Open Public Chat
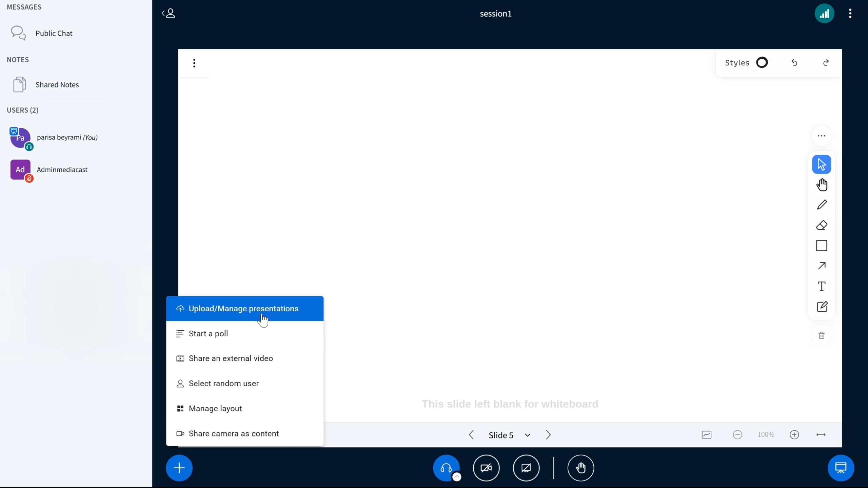Viewport: 868px width, 488px height. [x=54, y=33]
